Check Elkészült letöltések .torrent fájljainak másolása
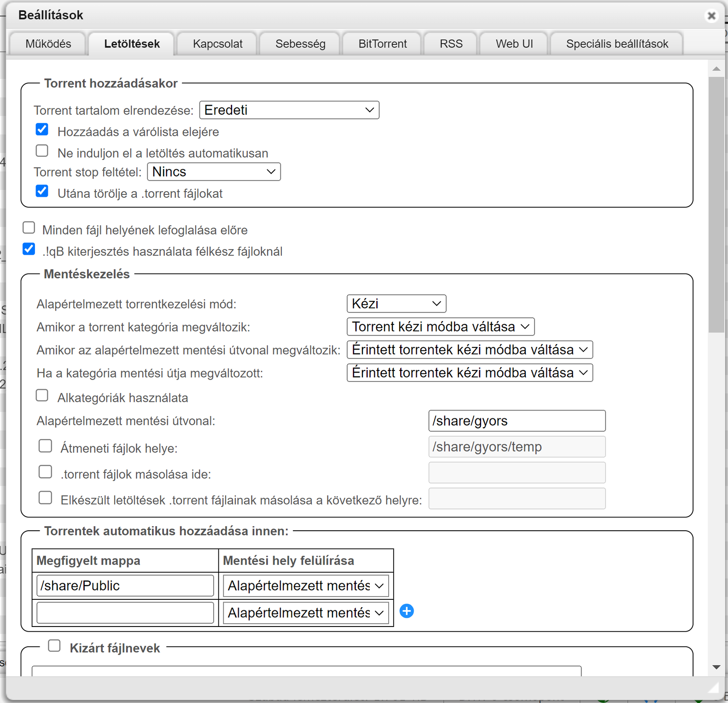This screenshot has height=703, width=728. (x=45, y=498)
